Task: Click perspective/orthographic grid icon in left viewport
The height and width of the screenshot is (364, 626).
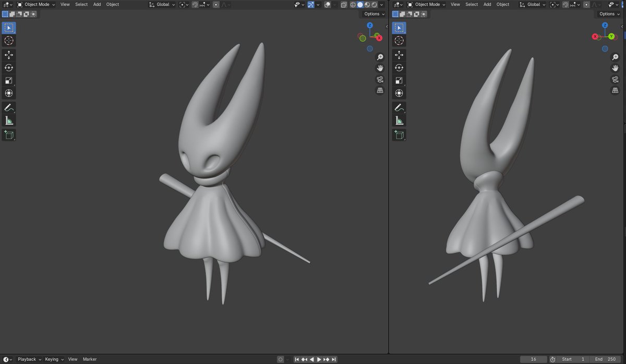Action: point(380,91)
